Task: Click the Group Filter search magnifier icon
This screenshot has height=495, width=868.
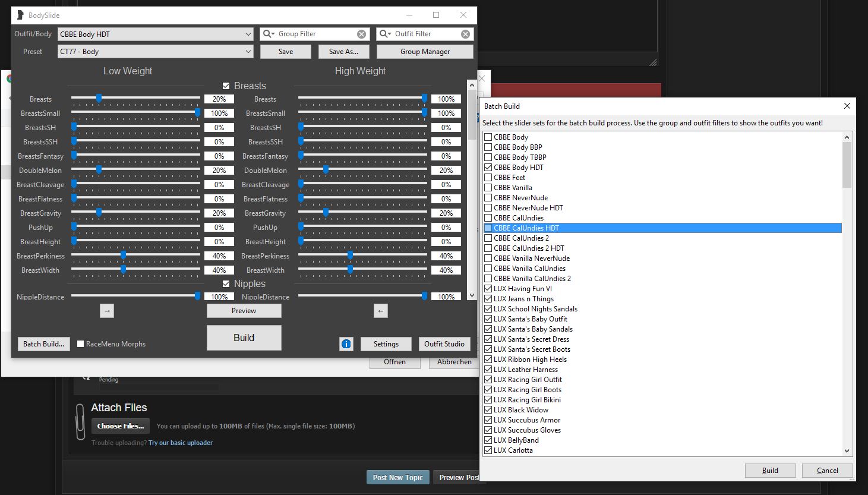Action: 269,34
